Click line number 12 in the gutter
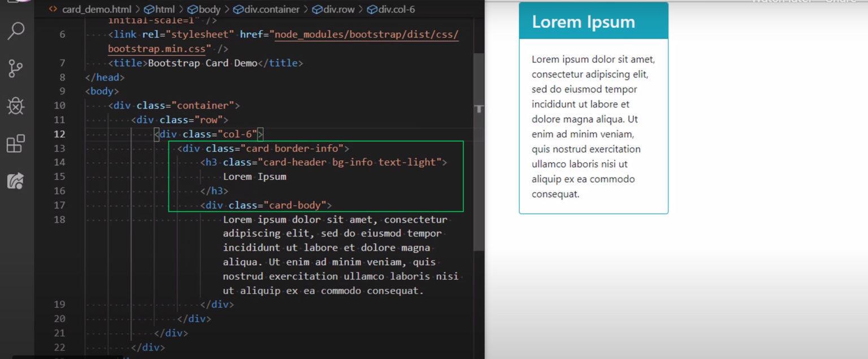Viewport: 868px width, 359px height. click(x=59, y=134)
